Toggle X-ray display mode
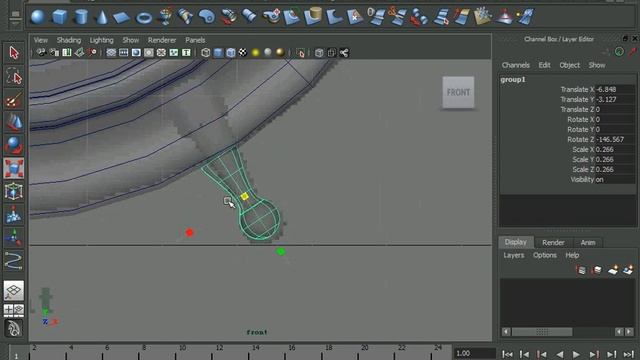 pos(319,53)
